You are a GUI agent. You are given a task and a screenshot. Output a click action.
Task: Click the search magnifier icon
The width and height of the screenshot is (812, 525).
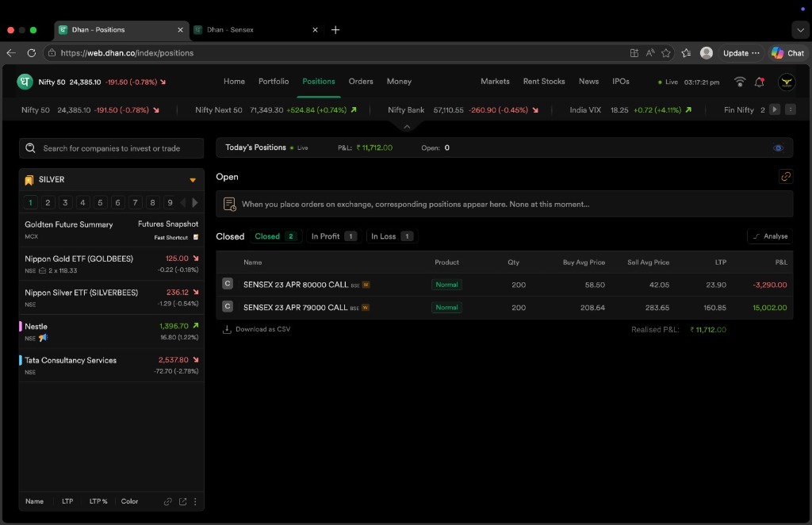pyautogui.click(x=31, y=148)
